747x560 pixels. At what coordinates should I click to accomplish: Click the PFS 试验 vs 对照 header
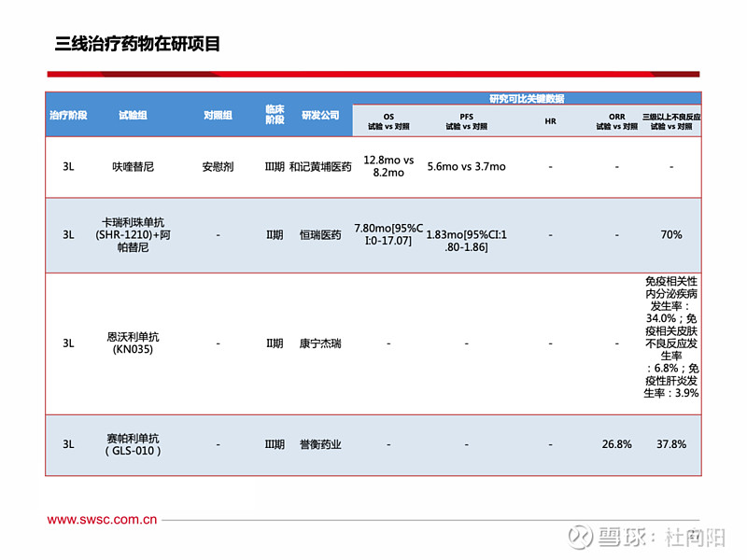pos(466,121)
